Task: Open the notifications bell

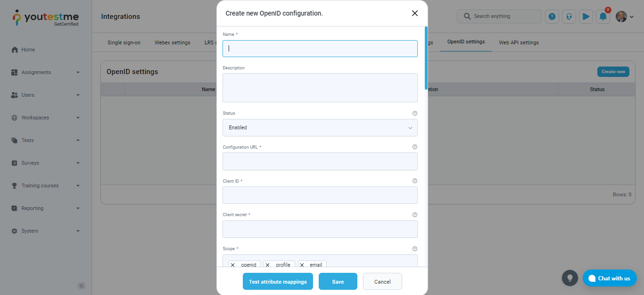Action: 603,17
